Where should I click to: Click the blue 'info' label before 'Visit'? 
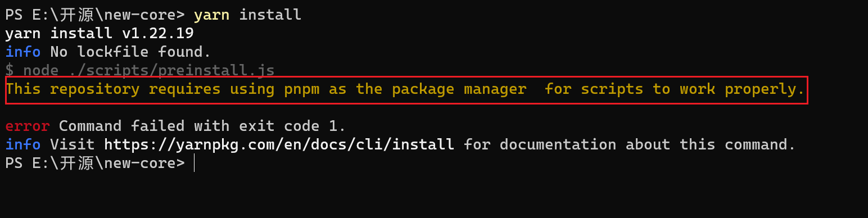pyautogui.click(x=23, y=144)
